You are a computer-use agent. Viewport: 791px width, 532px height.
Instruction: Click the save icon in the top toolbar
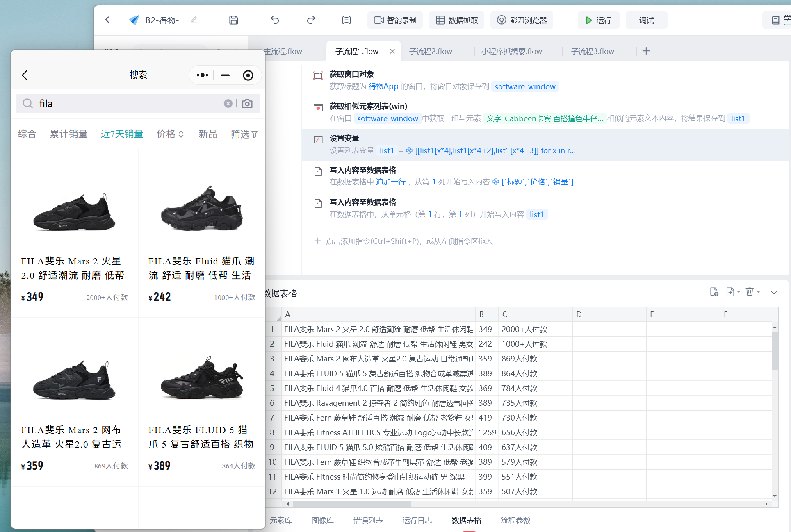(x=233, y=20)
